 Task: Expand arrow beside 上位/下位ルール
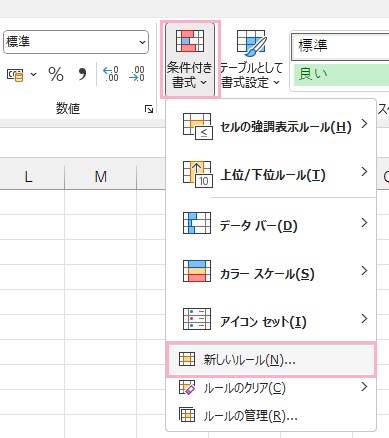364,172
